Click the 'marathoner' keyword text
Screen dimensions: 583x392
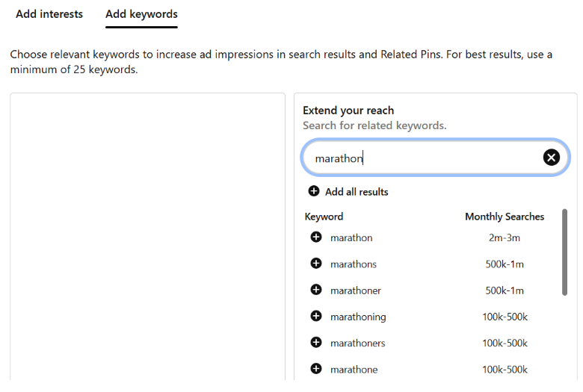tap(356, 290)
